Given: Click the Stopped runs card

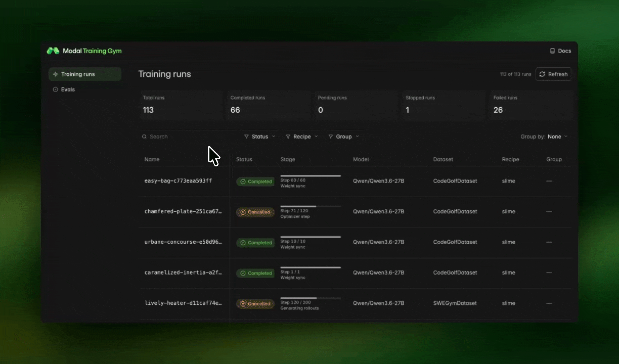Looking at the screenshot, I should [444, 105].
